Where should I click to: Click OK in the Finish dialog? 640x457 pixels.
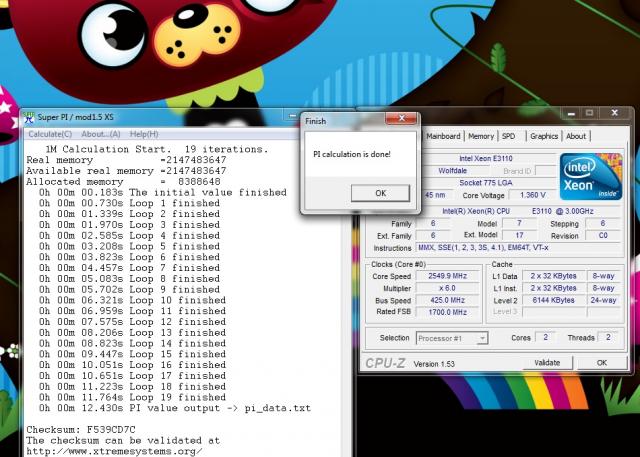click(380, 193)
